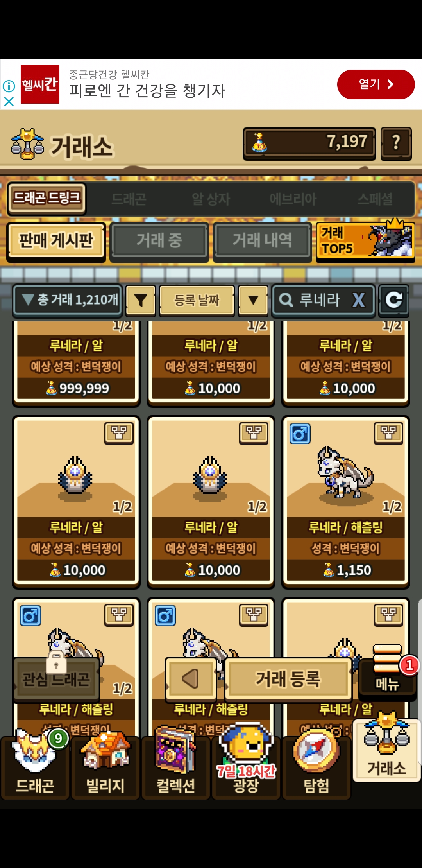This screenshot has width=422, height=868.
Task: Open the 메뉴 hamburger button
Action: tap(387, 669)
